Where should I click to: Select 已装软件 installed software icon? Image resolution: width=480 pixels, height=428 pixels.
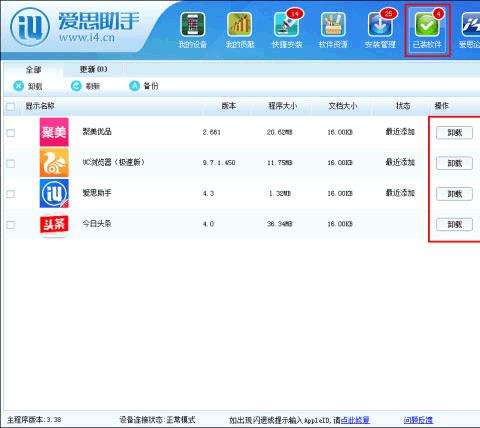tap(427, 24)
